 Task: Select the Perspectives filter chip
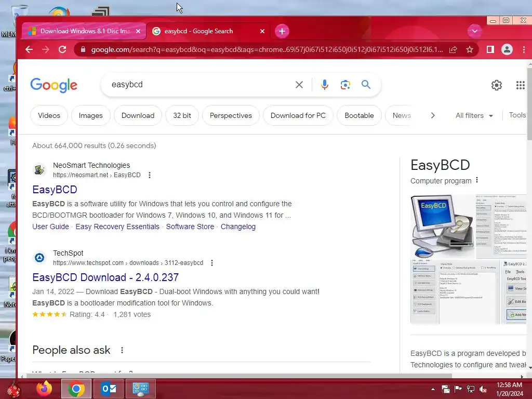pyautogui.click(x=231, y=116)
